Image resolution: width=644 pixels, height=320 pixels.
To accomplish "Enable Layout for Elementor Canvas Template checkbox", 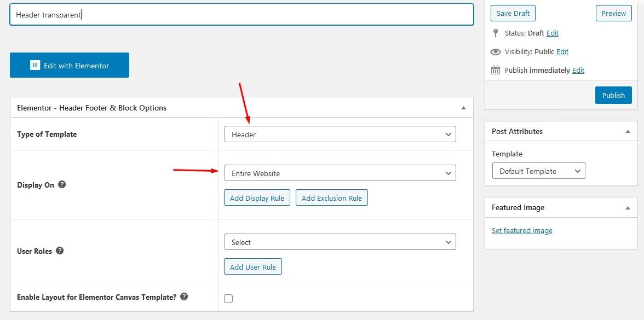I will 228,299.
